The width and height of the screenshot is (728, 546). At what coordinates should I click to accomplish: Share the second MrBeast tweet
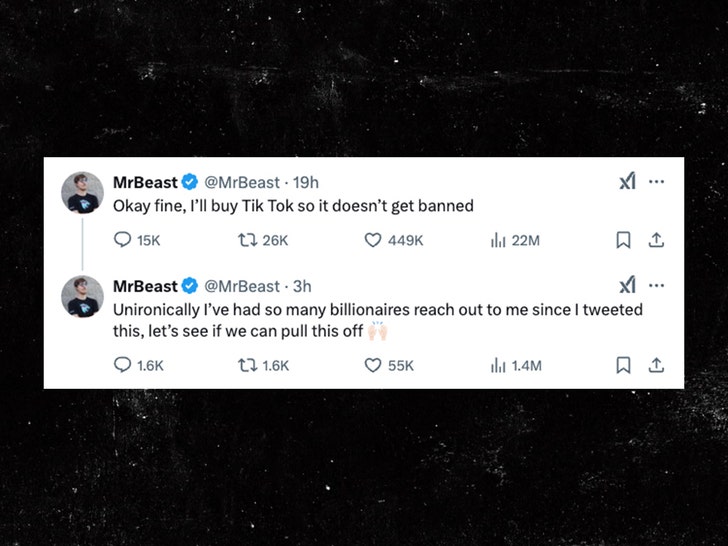coord(656,365)
